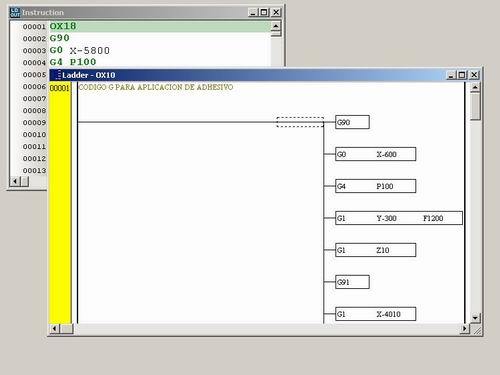Click the Ladder vertical scrollbar down arrow

(x=475, y=318)
